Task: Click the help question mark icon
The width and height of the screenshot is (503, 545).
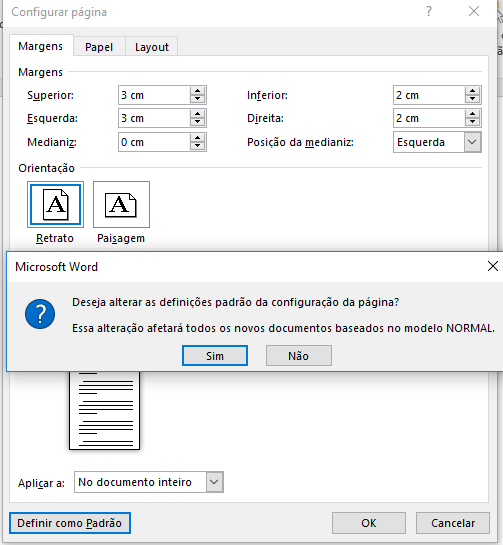Action: tap(429, 11)
